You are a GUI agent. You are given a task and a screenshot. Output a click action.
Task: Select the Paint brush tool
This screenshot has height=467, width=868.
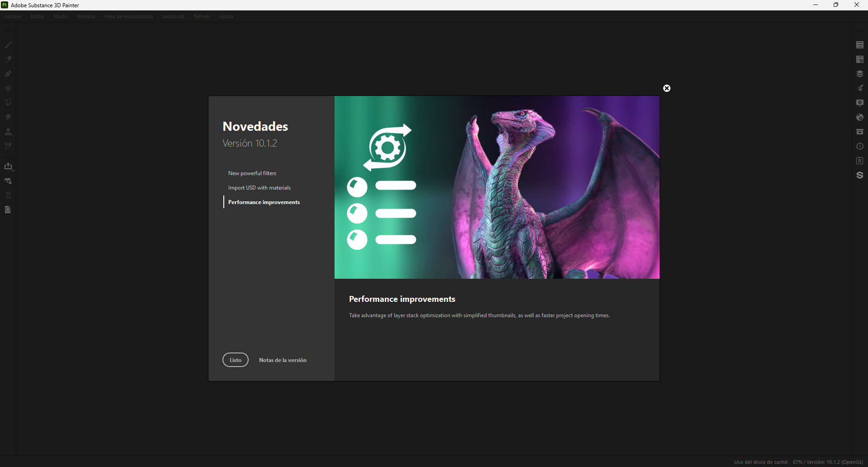tap(8, 45)
